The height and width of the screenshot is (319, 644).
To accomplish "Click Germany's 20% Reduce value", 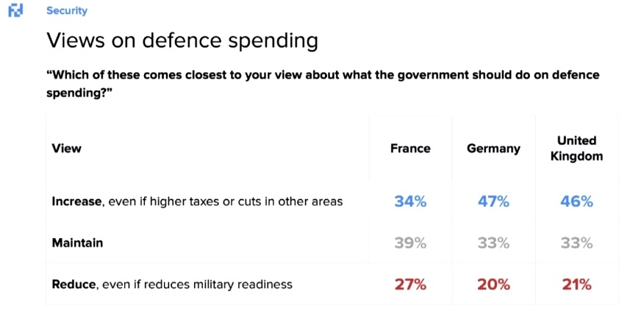I will point(493,284).
